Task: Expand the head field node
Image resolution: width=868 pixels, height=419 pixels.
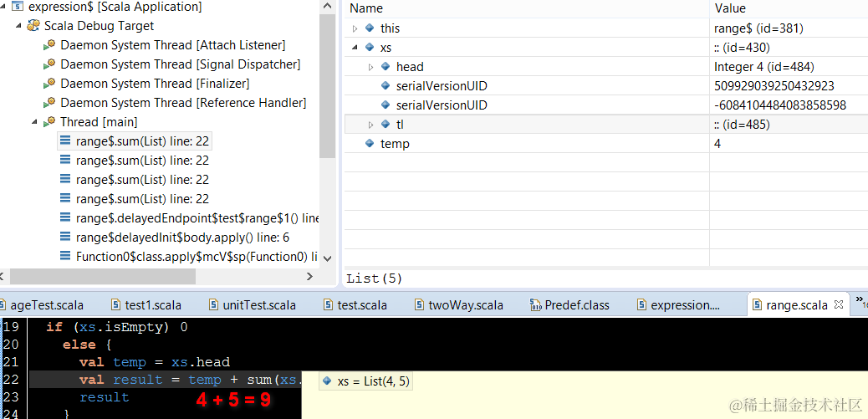Action: pyautogui.click(x=371, y=67)
